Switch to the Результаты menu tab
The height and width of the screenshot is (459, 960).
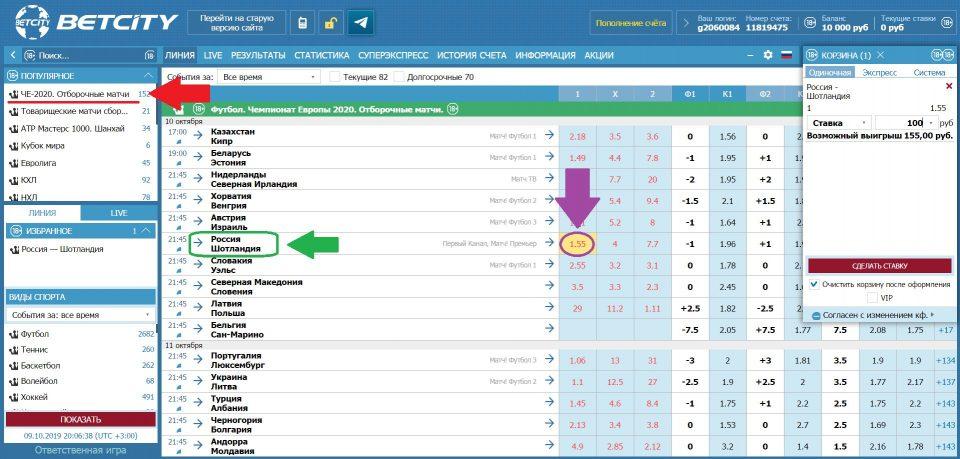259,55
